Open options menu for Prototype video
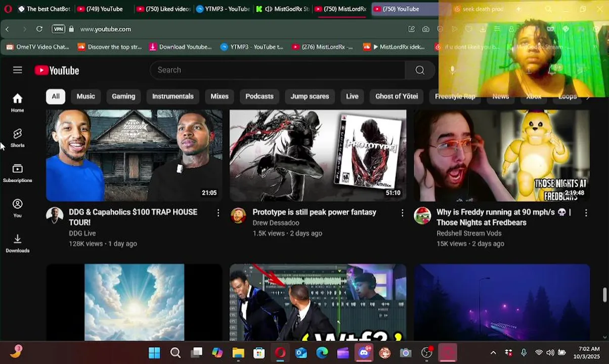609x364 pixels. pyautogui.click(x=403, y=213)
